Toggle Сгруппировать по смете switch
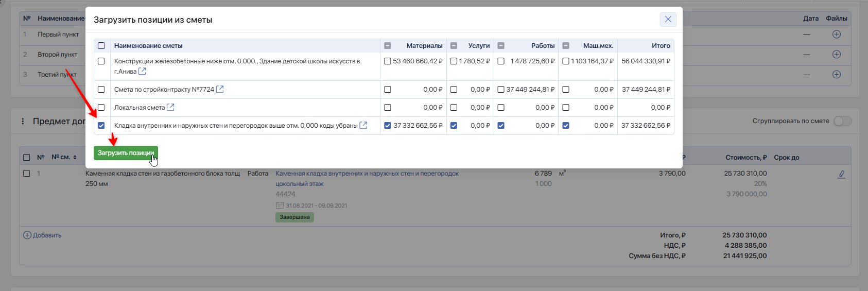Screen dimensions: 868x291 tap(842, 121)
